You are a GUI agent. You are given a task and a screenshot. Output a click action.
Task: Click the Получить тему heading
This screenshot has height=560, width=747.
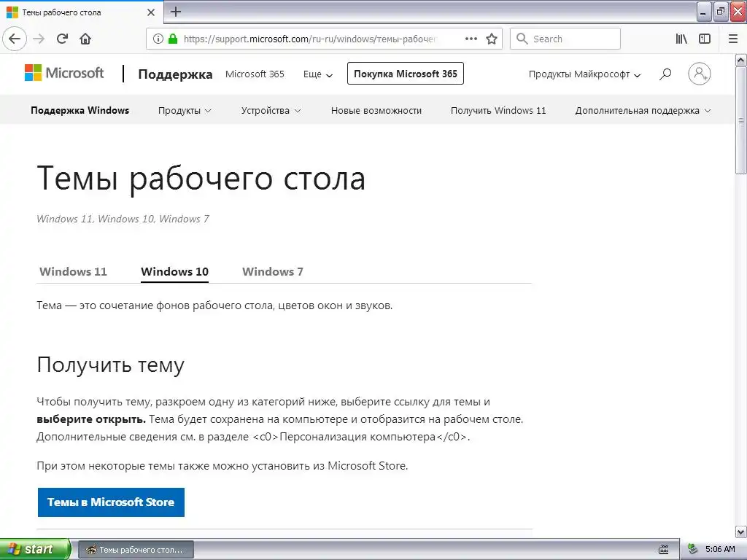tap(111, 365)
